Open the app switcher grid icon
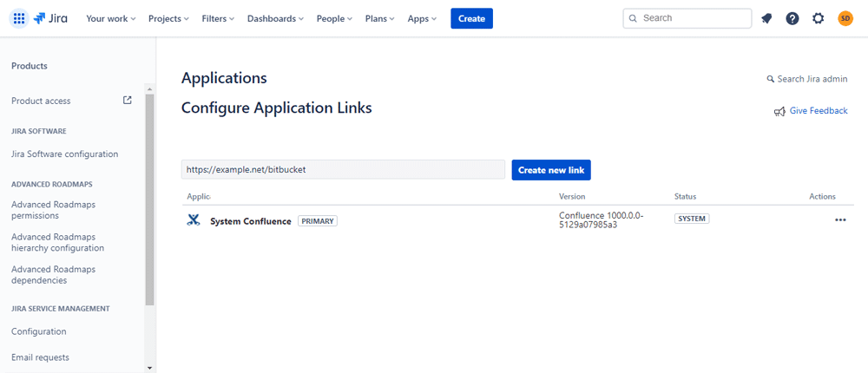This screenshot has height=373, width=868. (19, 18)
